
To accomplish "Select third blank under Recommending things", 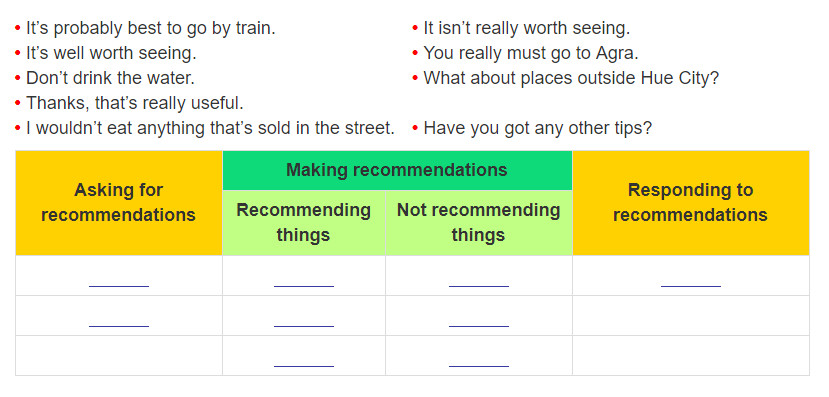I will [x=304, y=359].
